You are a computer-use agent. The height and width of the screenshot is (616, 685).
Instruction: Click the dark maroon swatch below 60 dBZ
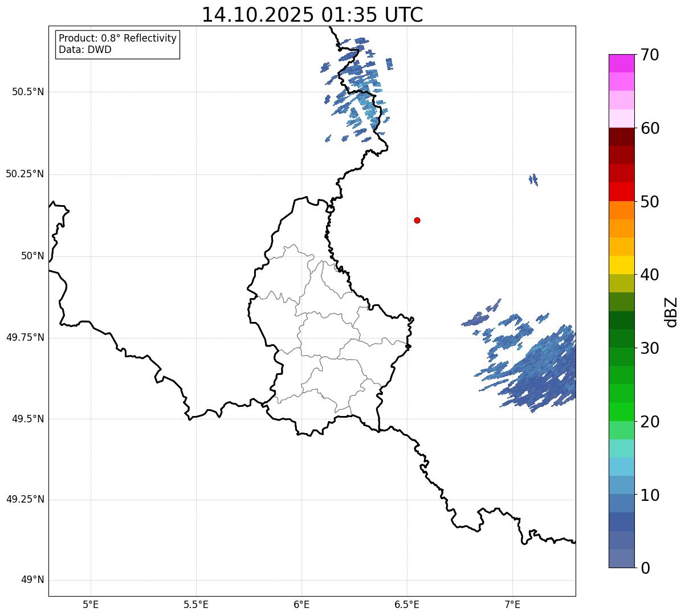[x=622, y=137]
